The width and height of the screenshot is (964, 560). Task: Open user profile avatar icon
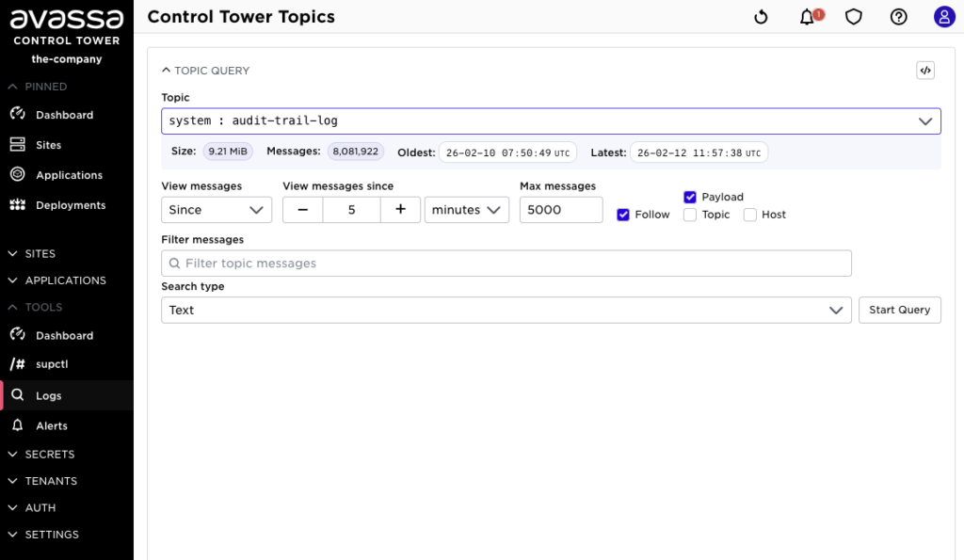(x=943, y=17)
